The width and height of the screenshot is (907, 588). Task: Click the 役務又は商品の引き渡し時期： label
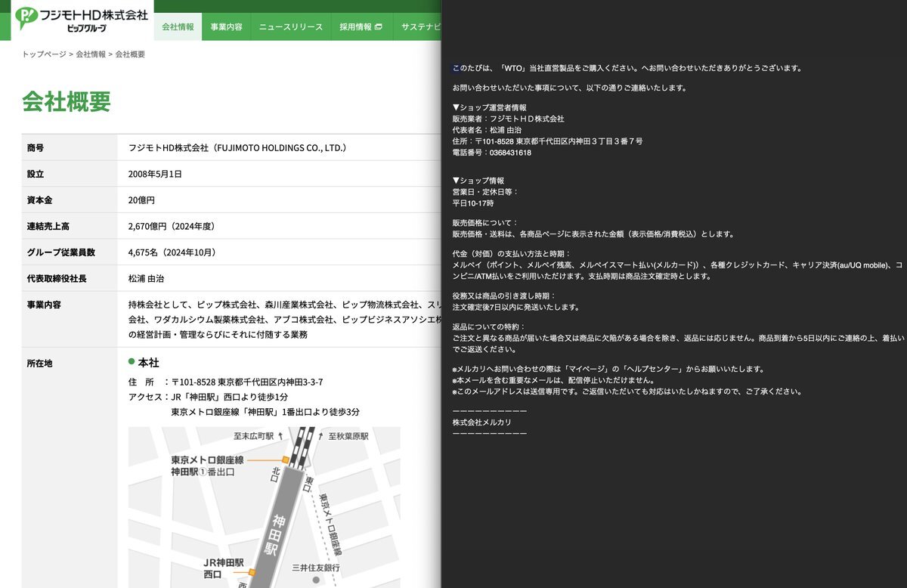pos(504,296)
